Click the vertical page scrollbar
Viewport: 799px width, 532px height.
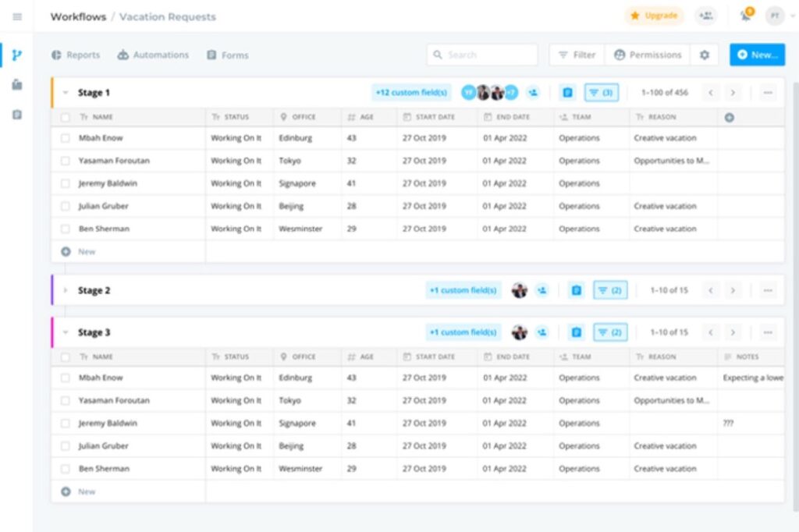coord(796,296)
